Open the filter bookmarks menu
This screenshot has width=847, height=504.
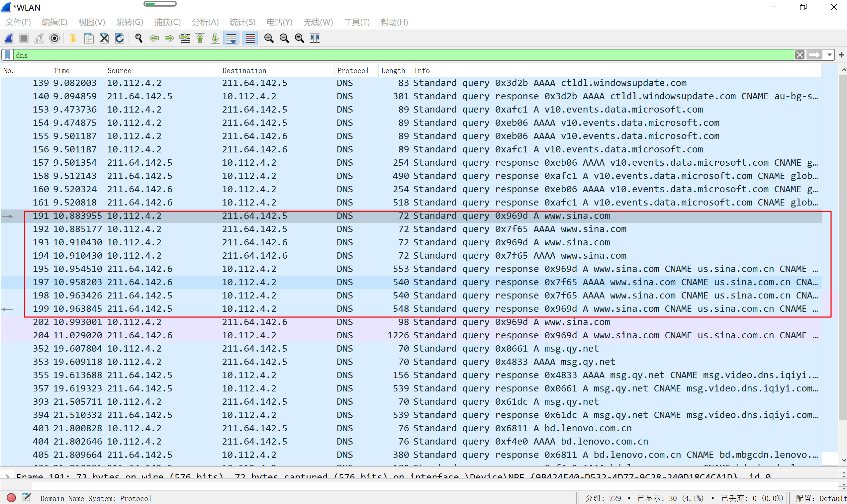7,55
